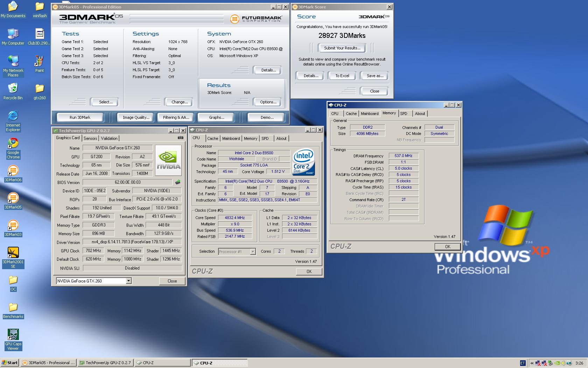
Task: Launch the 3DMark05 desktop shortcut
Action: [13, 201]
